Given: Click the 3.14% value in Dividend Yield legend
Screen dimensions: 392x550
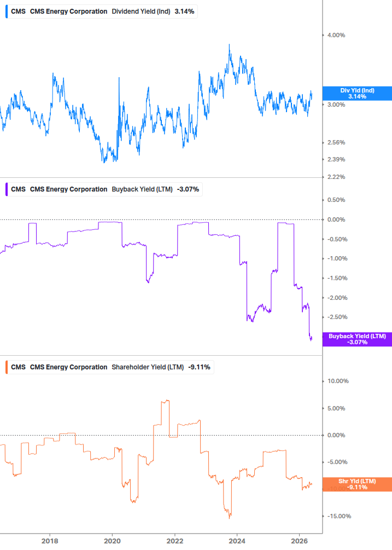Looking at the screenshot, I should (184, 11).
